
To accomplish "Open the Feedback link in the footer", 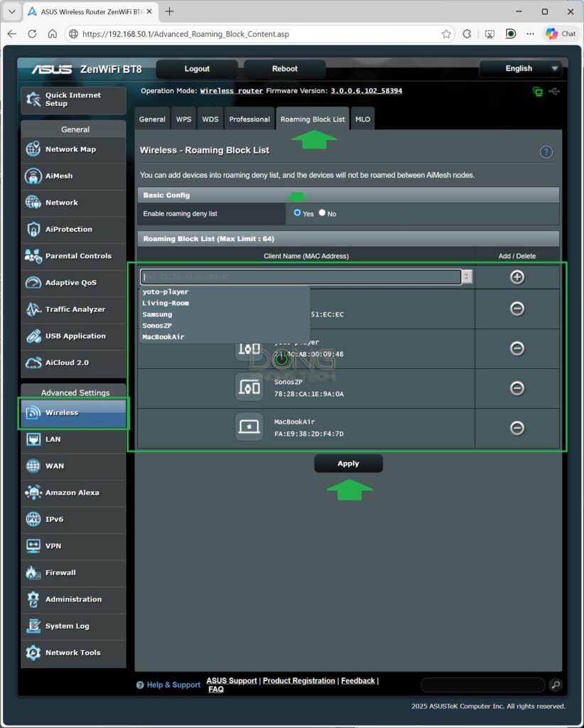I will click(x=357, y=680).
